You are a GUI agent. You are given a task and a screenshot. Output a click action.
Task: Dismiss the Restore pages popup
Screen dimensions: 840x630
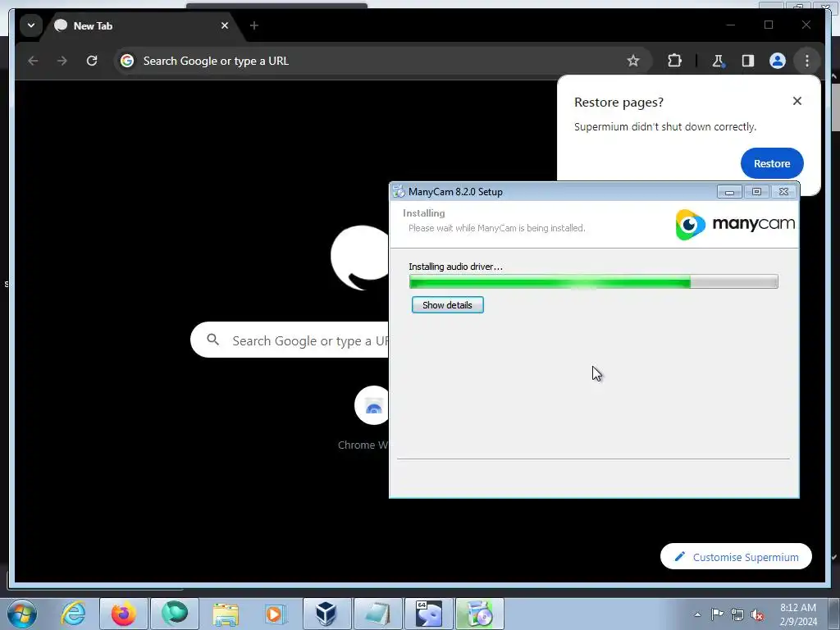[x=797, y=101]
